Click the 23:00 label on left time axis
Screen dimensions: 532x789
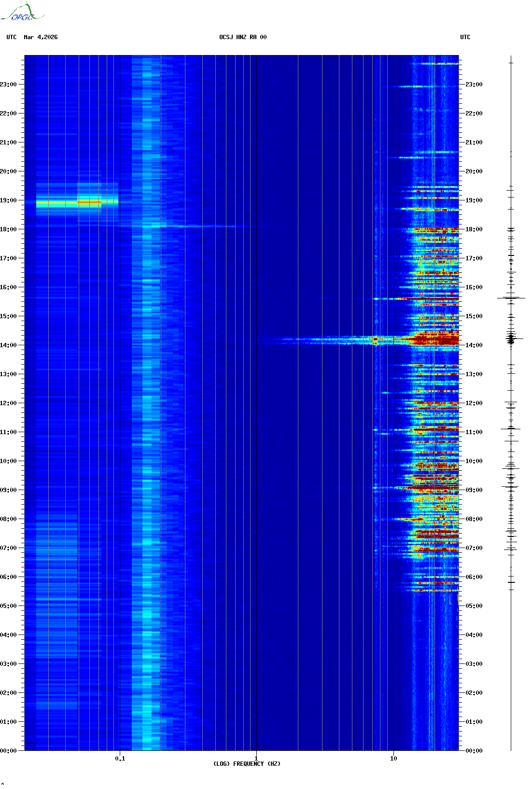tap(8, 85)
